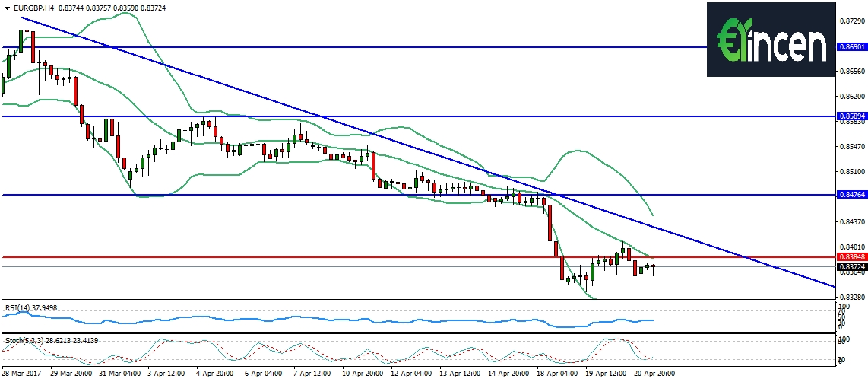Click the 0.84010 price scale value

[851, 247]
